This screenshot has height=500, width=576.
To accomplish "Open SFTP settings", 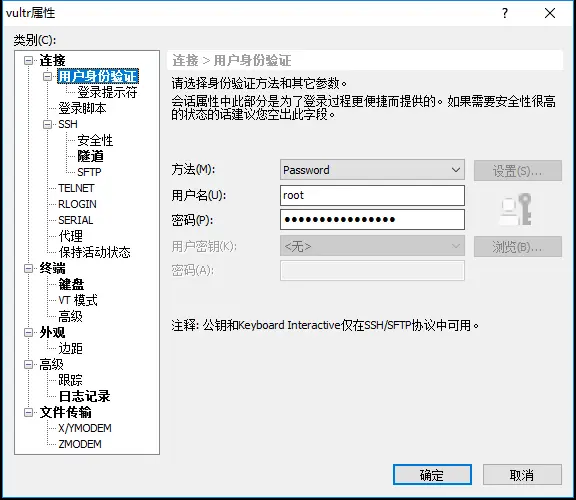I will click(89, 172).
